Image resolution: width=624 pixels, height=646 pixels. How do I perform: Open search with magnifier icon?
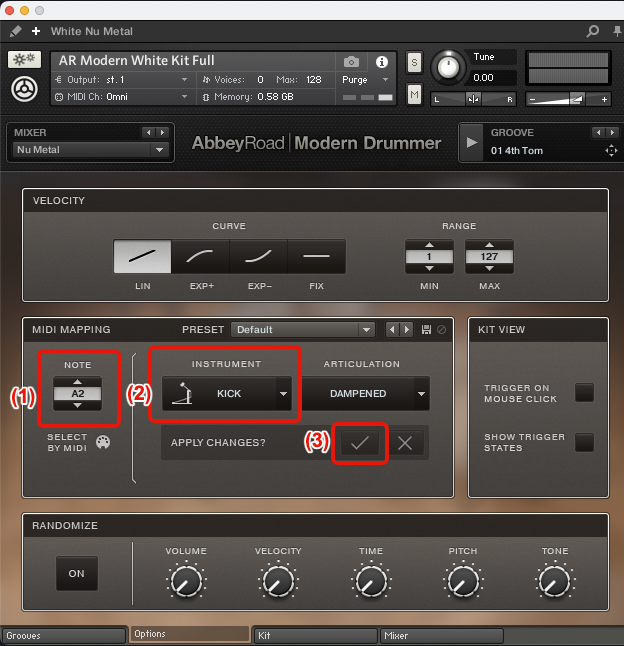(x=593, y=31)
